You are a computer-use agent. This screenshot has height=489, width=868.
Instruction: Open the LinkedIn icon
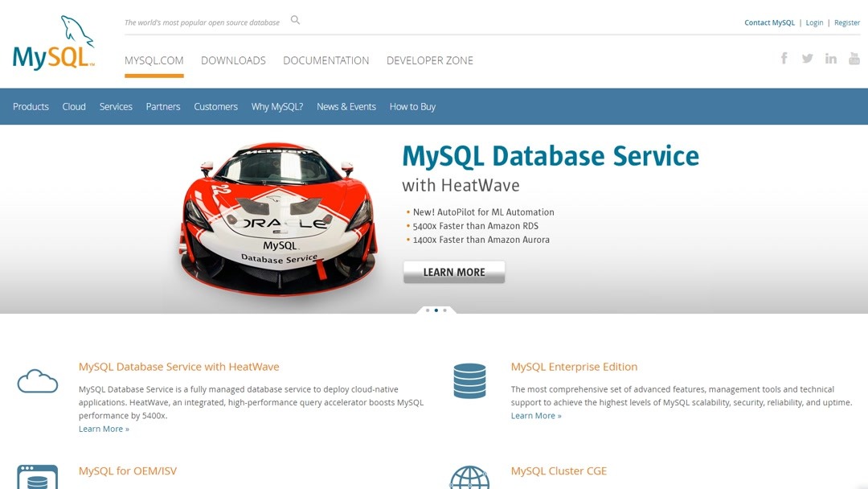[x=830, y=58]
